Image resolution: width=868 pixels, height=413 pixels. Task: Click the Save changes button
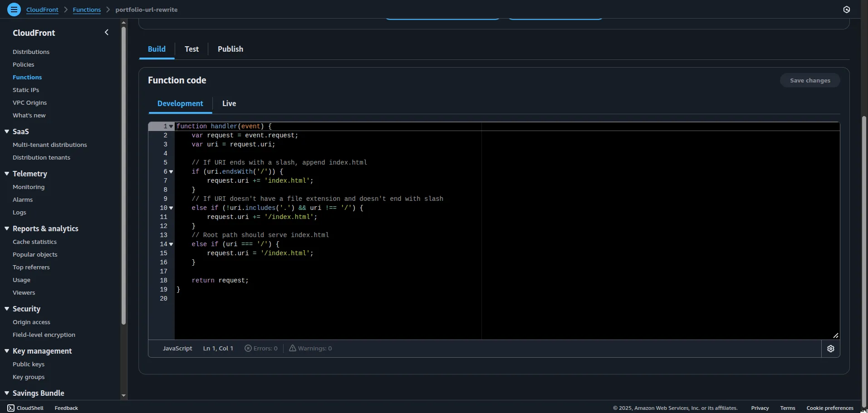[x=809, y=80]
